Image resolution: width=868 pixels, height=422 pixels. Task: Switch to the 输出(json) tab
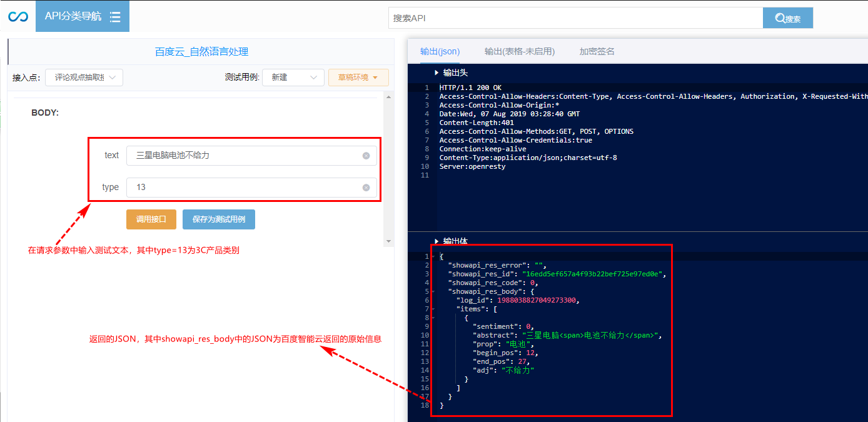pyautogui.click(x=440, y=51)
